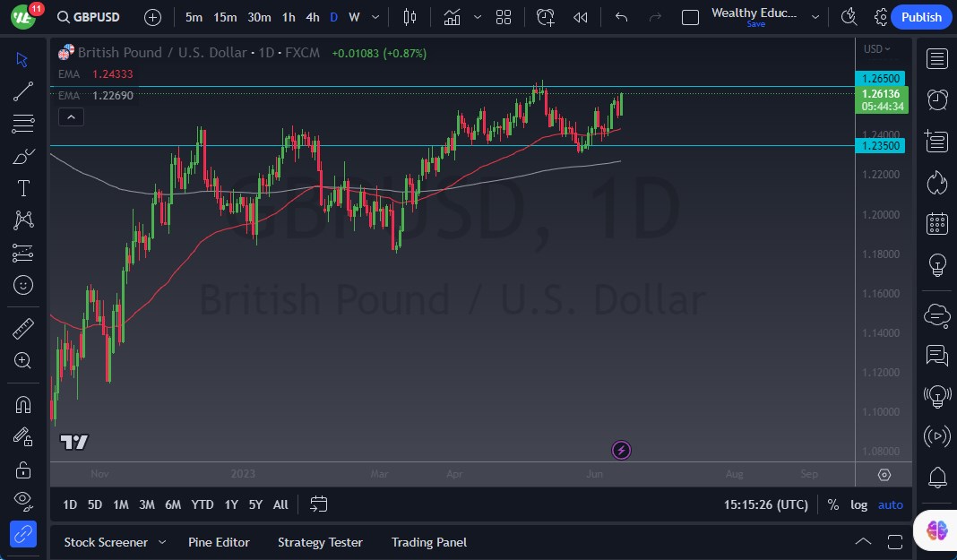Toggle lock all drawings
The width and height of the screenshot is (957, 560).
[x=22, y=470]
